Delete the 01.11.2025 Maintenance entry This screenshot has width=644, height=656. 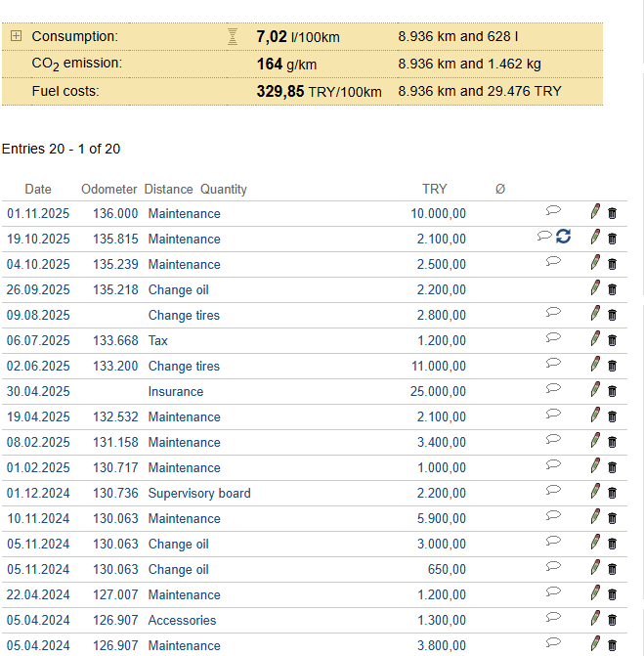click(613, 213)
